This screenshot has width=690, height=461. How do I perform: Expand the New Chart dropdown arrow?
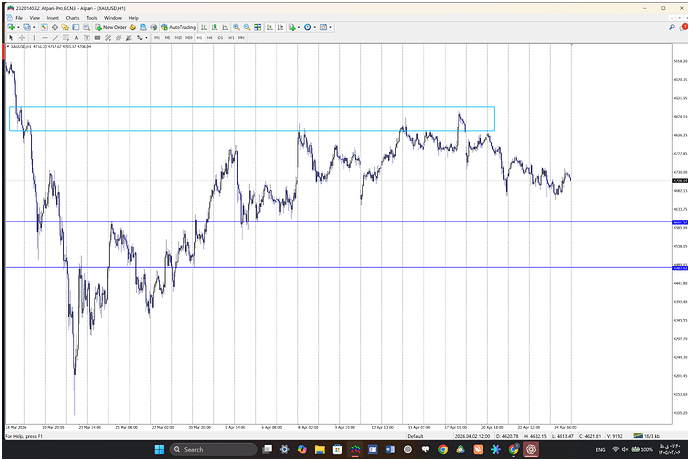point(18,27)
